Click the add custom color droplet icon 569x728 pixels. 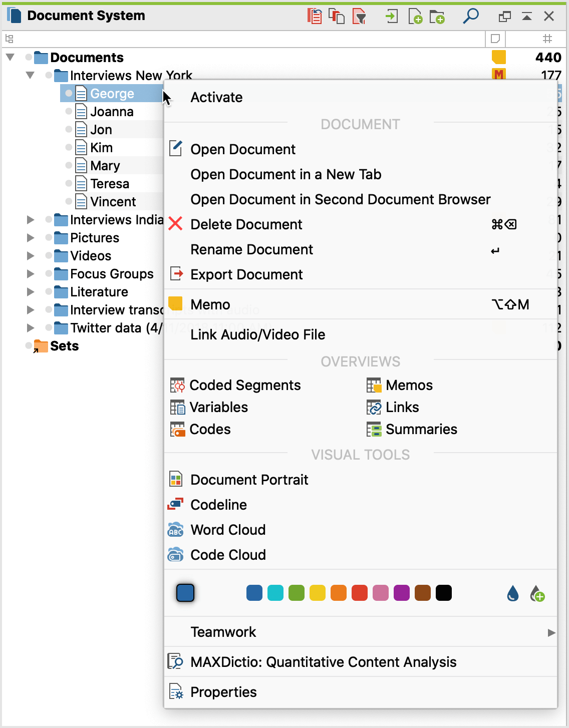pyautogui.click(x=537, y=593)
